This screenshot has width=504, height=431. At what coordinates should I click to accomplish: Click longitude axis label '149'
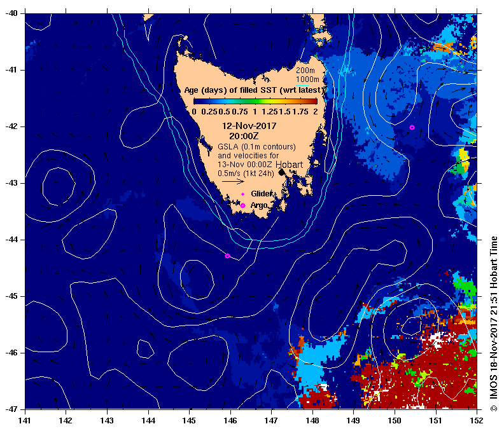354,420
